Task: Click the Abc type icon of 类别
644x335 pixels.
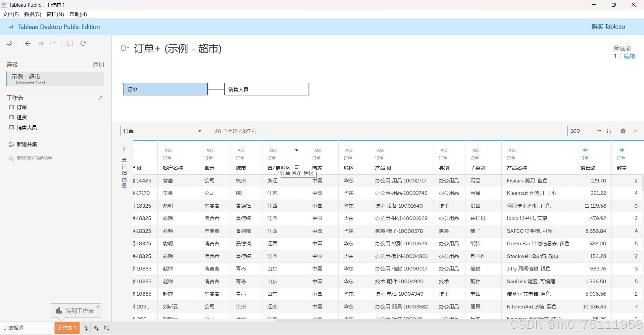Action: [x=444, y=150]
